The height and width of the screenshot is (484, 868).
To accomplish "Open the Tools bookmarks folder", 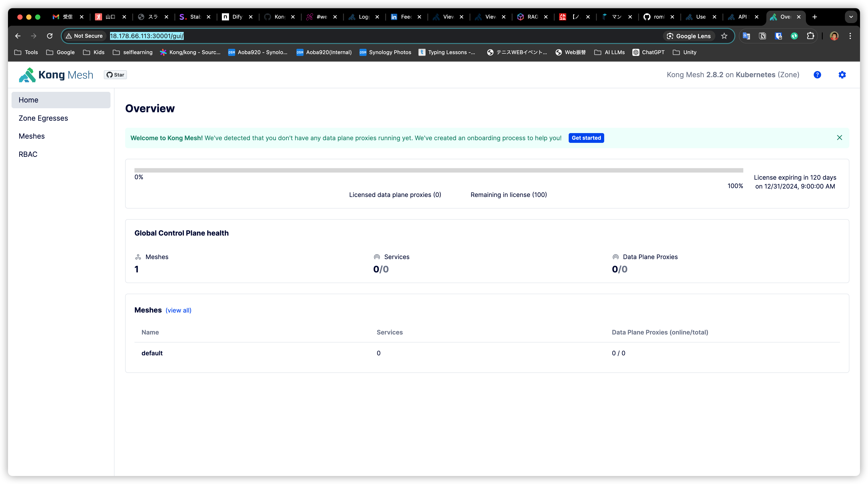I will [26, 52].
